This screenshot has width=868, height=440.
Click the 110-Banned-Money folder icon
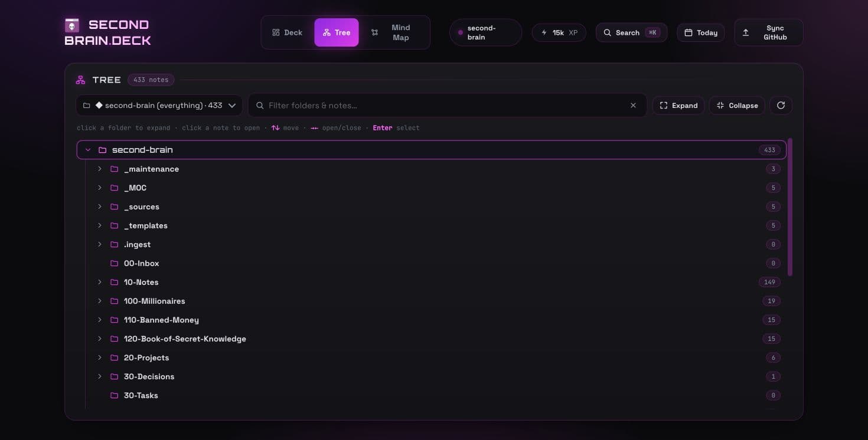pos(115,320)
